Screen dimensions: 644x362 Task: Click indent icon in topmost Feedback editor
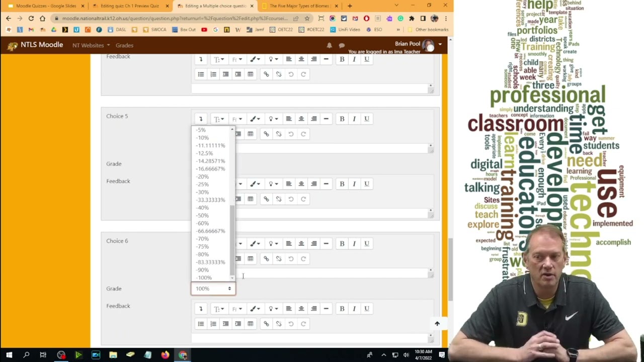[238, 74]
